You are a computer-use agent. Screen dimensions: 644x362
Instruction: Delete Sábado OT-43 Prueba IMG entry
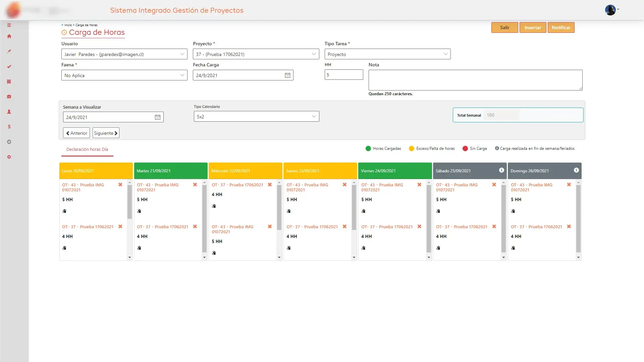[494, 185]
